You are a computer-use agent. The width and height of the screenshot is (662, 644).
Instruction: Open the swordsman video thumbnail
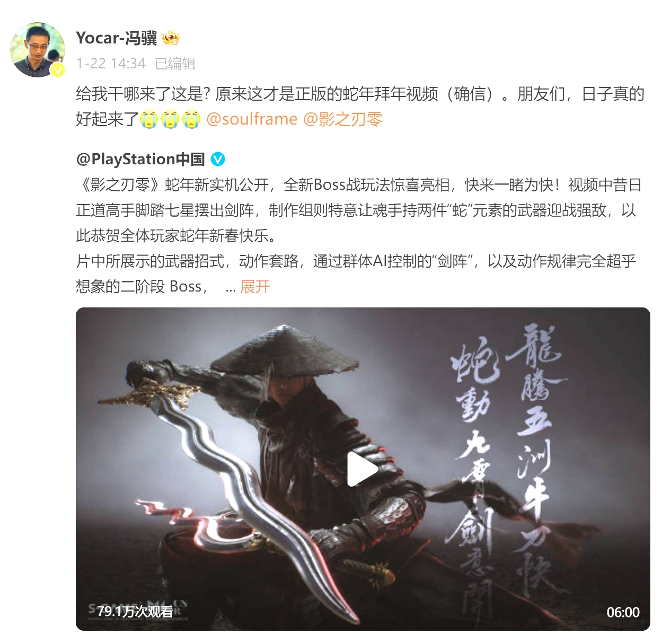pyautogui.click(x=363, y=469)
